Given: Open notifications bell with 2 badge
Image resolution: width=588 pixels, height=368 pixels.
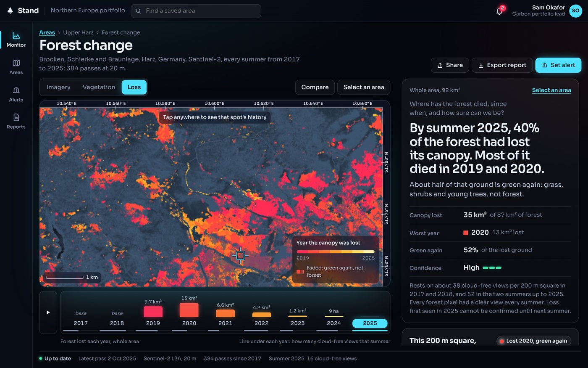Looking at the screenshot, I should tap(499, 11).
